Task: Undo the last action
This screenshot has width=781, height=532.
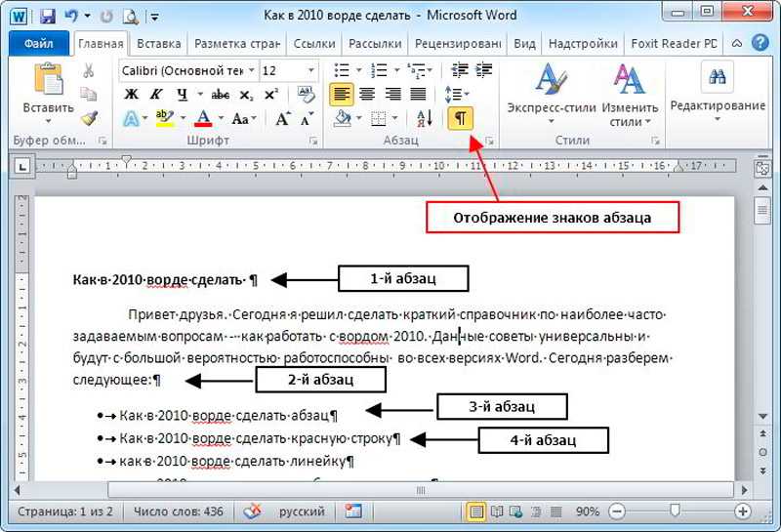Action: coord(71,16)
